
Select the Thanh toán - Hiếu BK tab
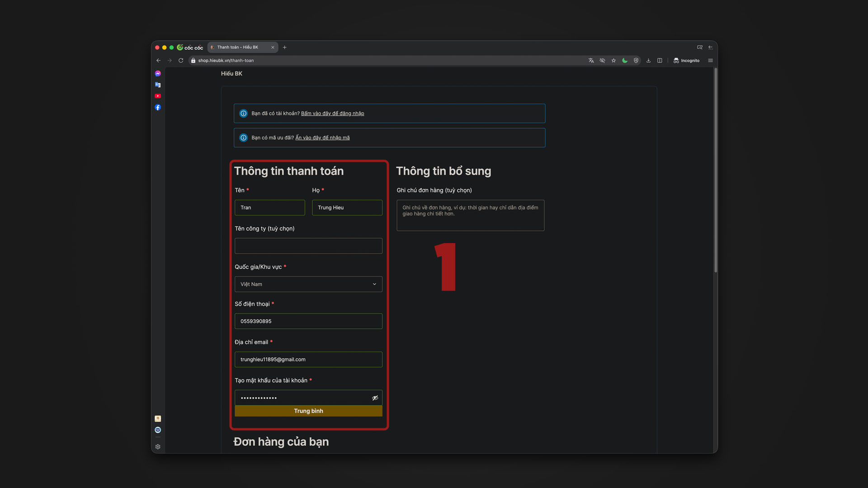pos(238,47)
